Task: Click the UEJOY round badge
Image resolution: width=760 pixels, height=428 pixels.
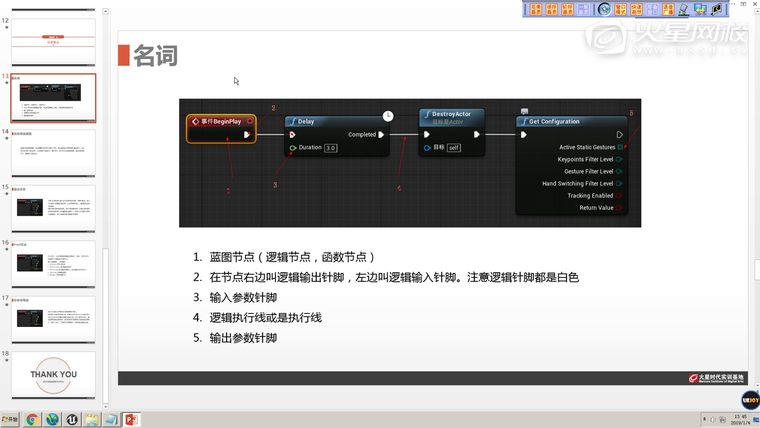Action: click(x=748, y=399)
